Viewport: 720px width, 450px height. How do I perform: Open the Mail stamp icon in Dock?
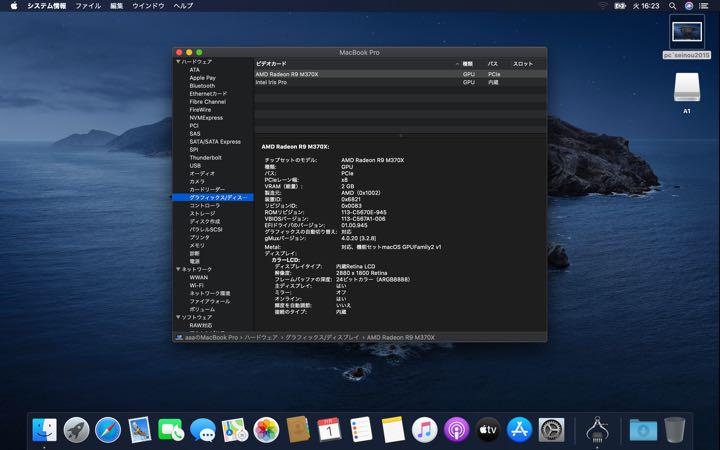(140, 430)
